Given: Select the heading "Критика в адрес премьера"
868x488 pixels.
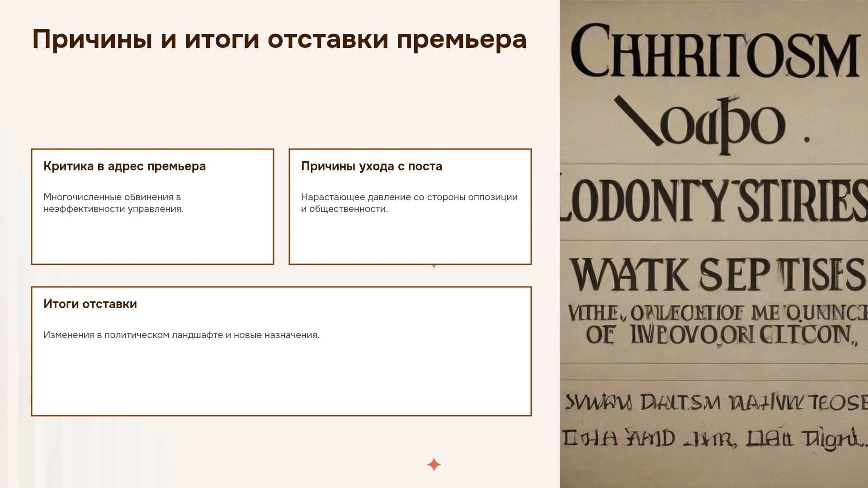Looking at the screenshot, I should (124, 166).
